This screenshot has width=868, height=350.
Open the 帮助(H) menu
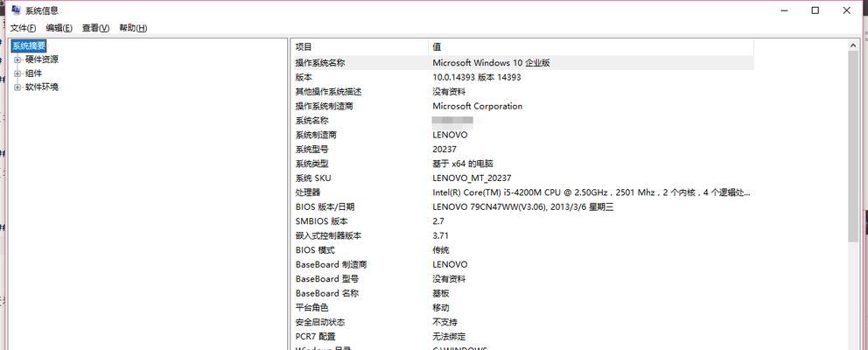133,28
